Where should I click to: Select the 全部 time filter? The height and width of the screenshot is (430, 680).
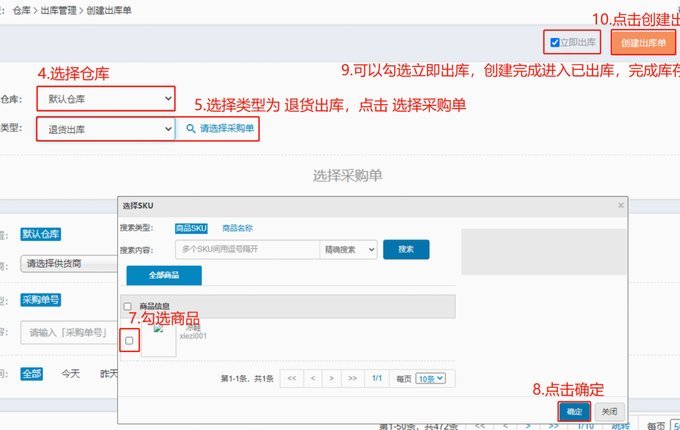(x=32, y=374)
